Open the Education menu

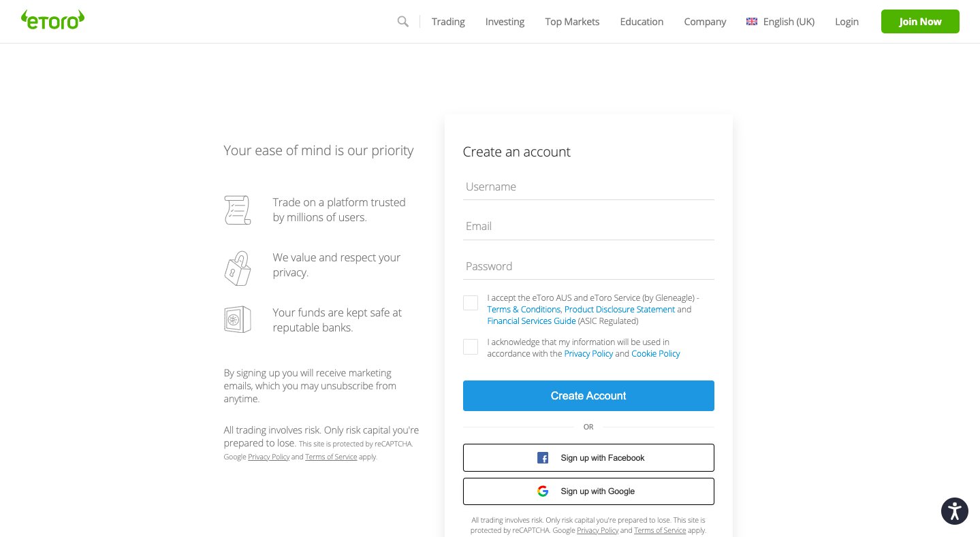pos(641,21)
